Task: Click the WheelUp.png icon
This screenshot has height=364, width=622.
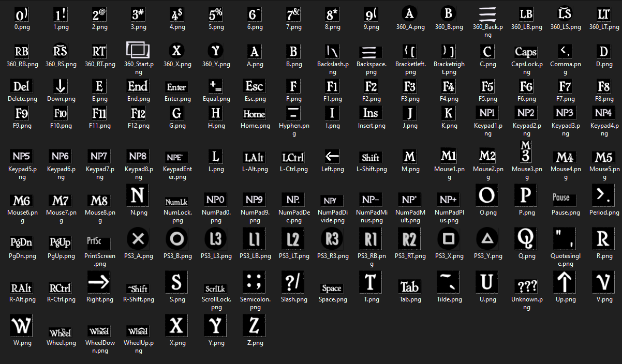Action: point(138,331)
